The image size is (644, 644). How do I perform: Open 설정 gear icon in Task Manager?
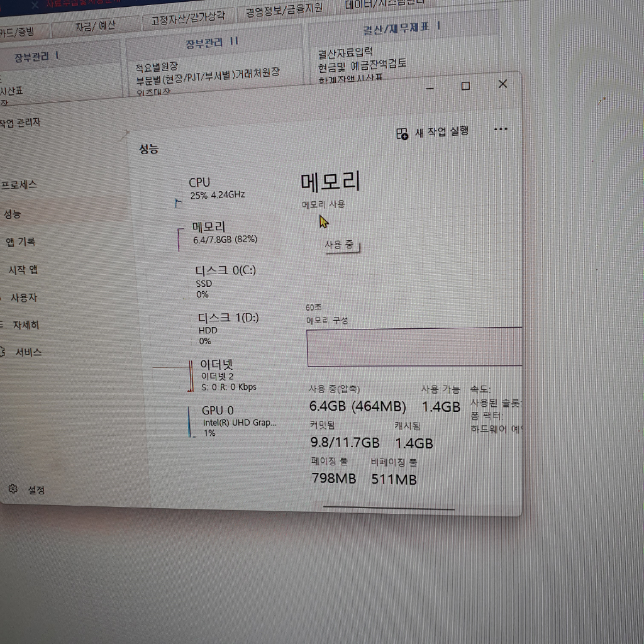[13, 489]
